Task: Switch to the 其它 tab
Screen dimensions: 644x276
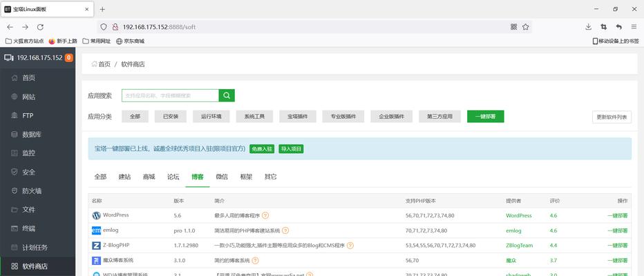Action: tap(270, 177)
